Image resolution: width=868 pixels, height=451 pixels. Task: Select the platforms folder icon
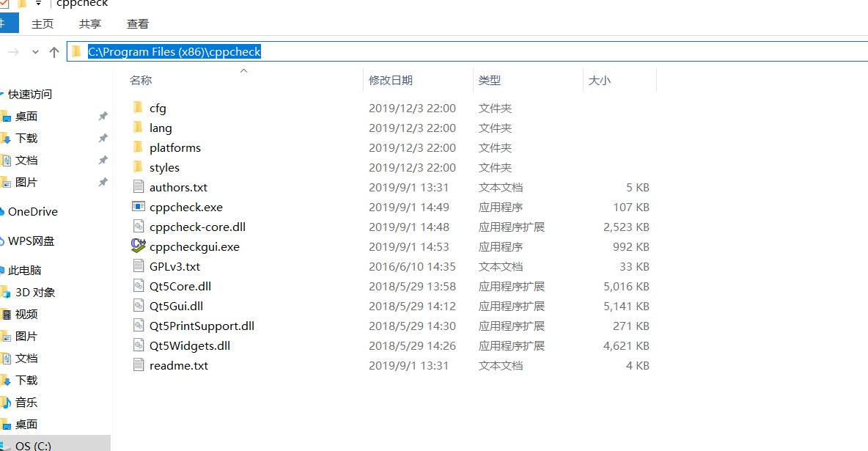(139, 147)
